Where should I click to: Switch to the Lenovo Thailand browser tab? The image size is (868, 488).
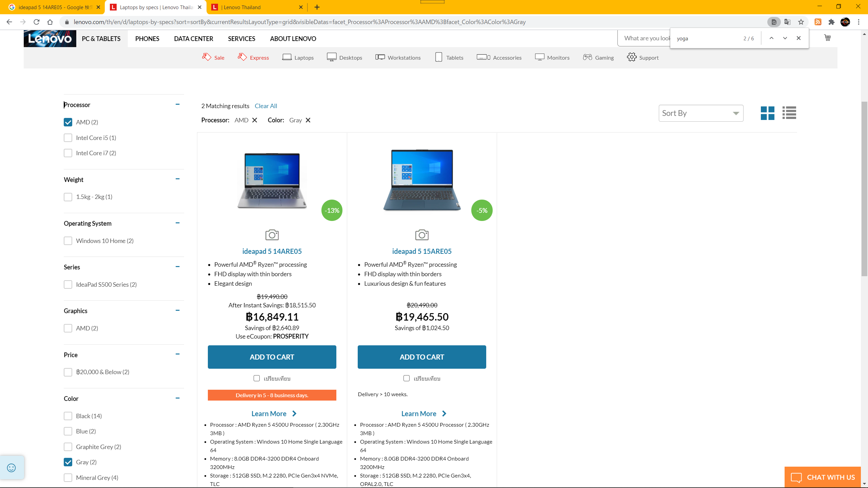point(258,7)
